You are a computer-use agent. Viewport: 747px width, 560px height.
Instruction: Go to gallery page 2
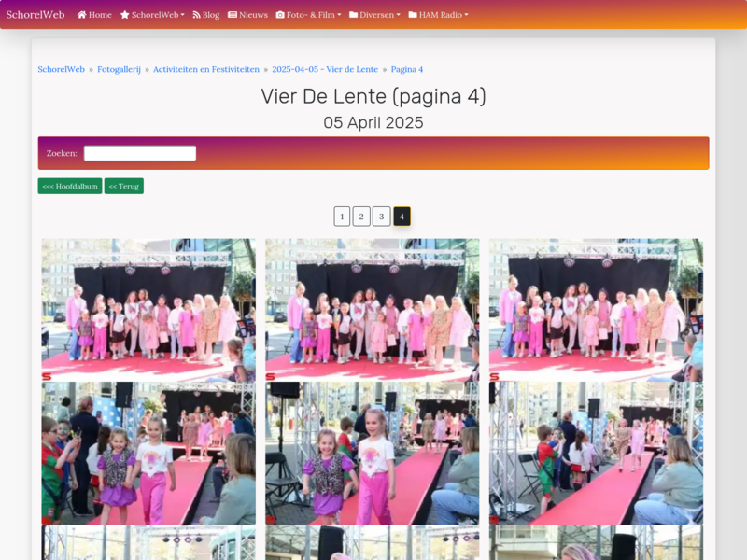(361, 217)
